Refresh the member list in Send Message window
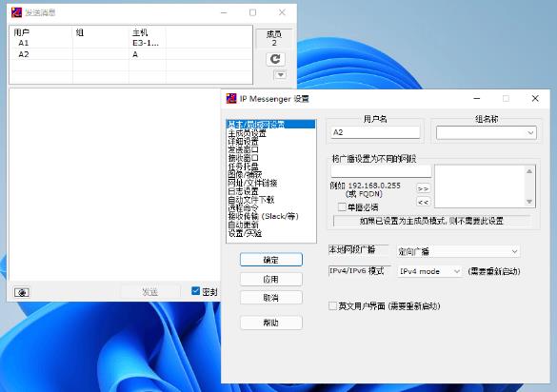This screenshot has width=557, height=392. pyautogui.click(x=275, y=59)
